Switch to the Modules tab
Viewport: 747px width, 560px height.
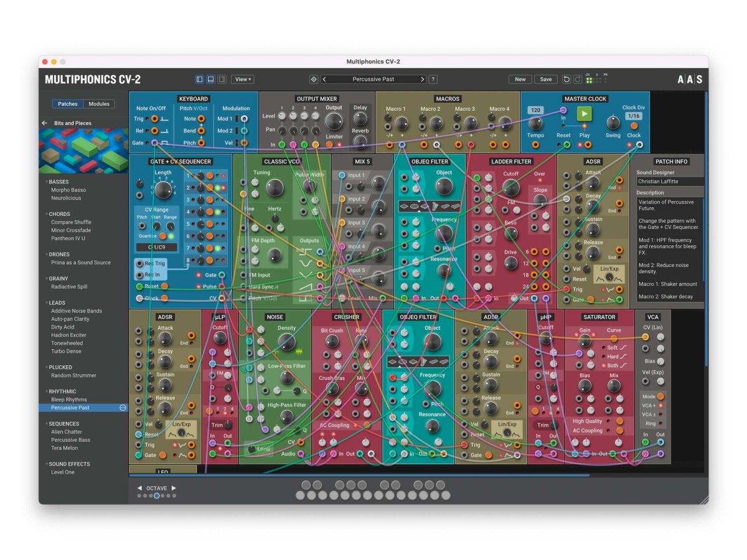tap(99, 104)
